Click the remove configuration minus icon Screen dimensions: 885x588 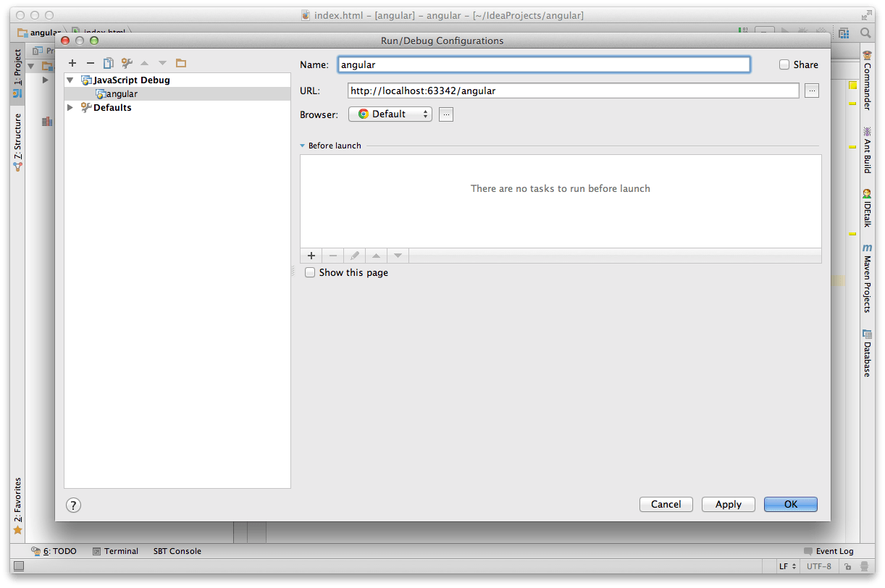(x=91, y=64)
